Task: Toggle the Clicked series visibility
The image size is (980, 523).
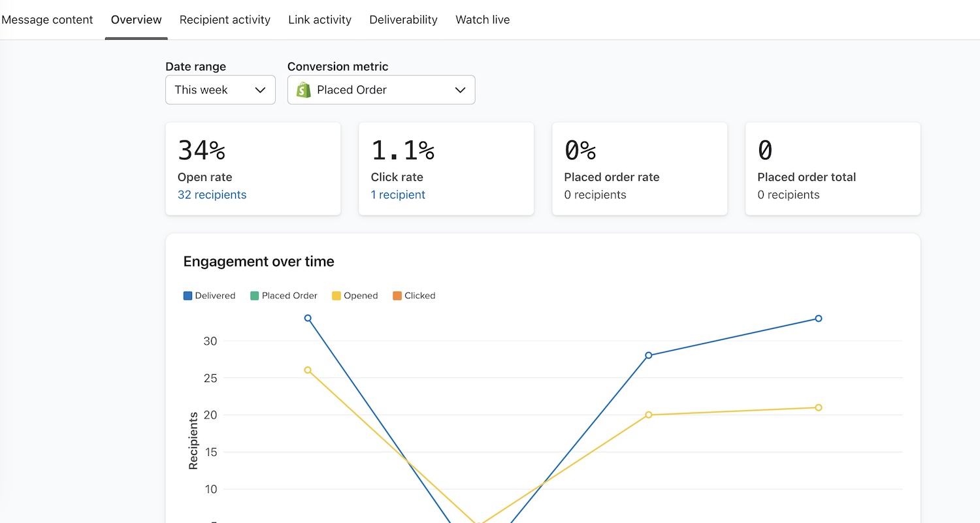Action: [x=414, y=295]
